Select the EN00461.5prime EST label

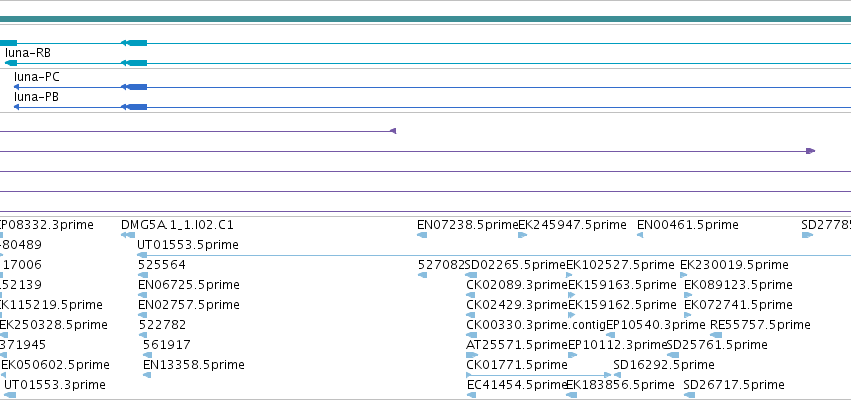pos(688,225)
